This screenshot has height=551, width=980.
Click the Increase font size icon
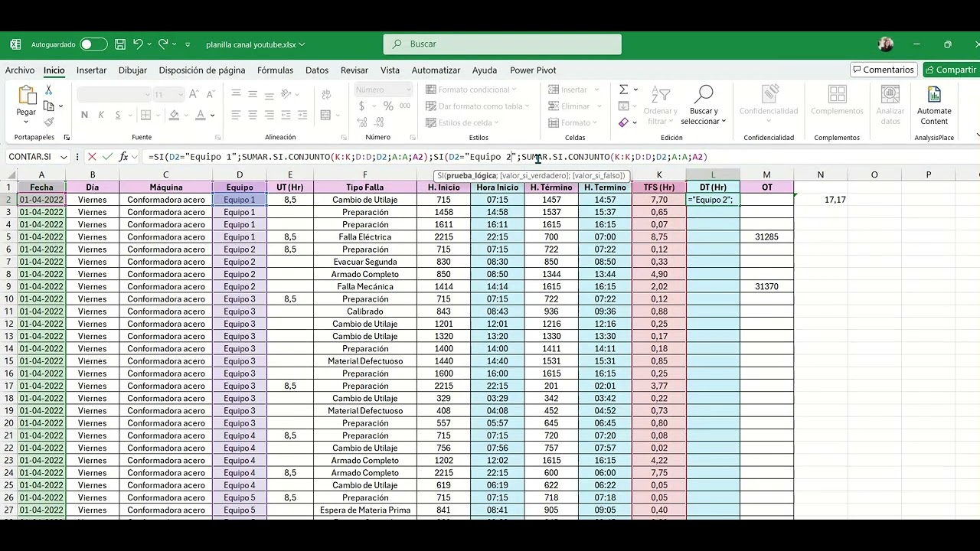(194, 94)
